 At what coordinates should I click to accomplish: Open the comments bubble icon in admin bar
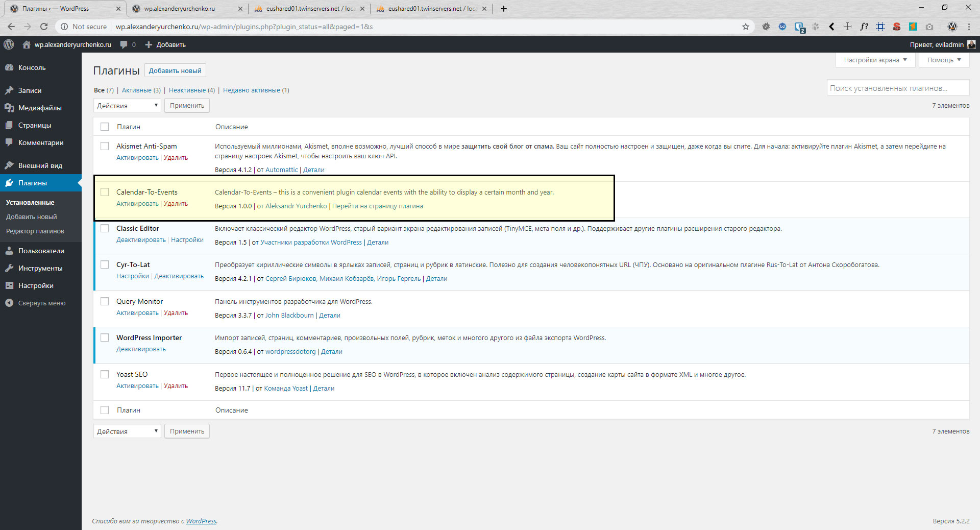[124, 44]
